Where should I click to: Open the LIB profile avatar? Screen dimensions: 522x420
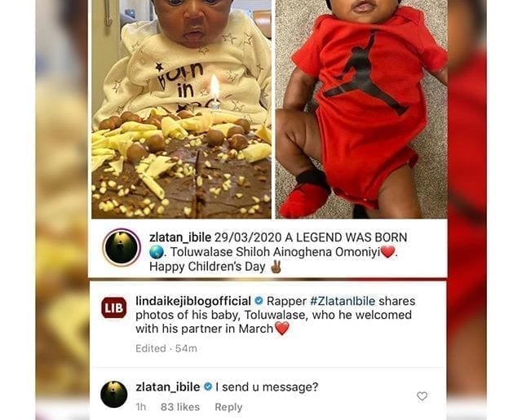pos(114,307)
